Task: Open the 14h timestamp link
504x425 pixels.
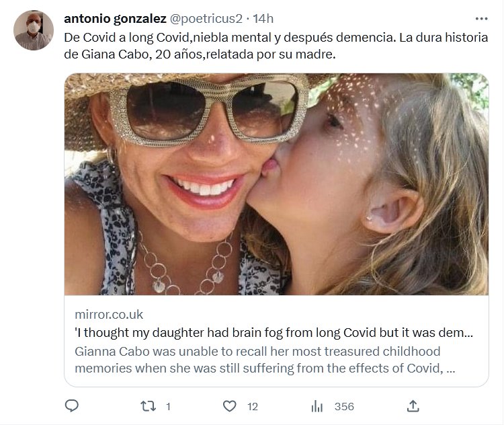Action: pos(262,18)
